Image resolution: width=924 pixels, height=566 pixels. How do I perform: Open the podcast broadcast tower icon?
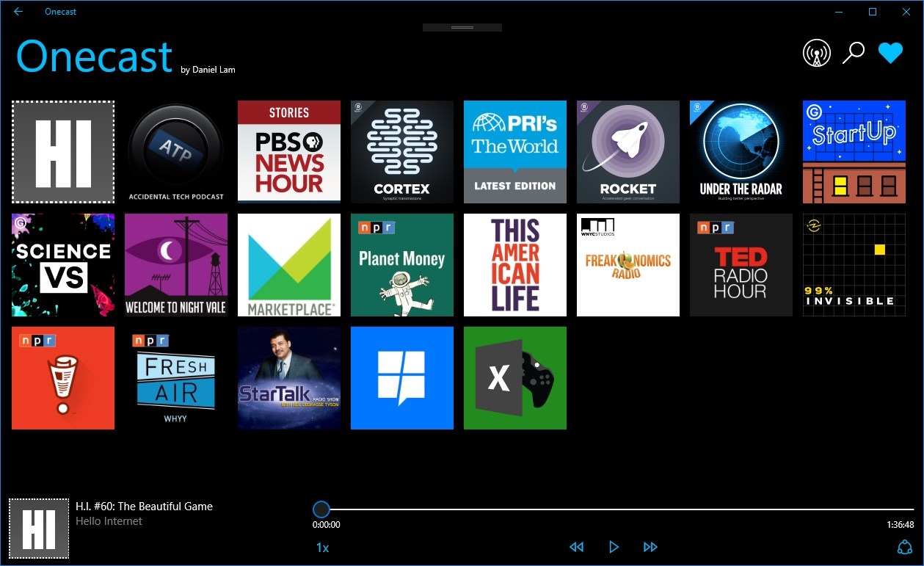pyautogui.click(x=817, y=53)
